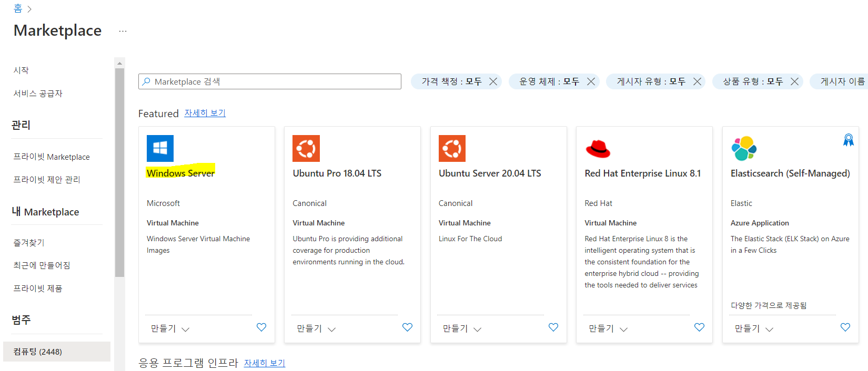The image size is (868, 371).
Task: Expand the 만들기 dropdown for Windows Server
Action: click(185, 329)
